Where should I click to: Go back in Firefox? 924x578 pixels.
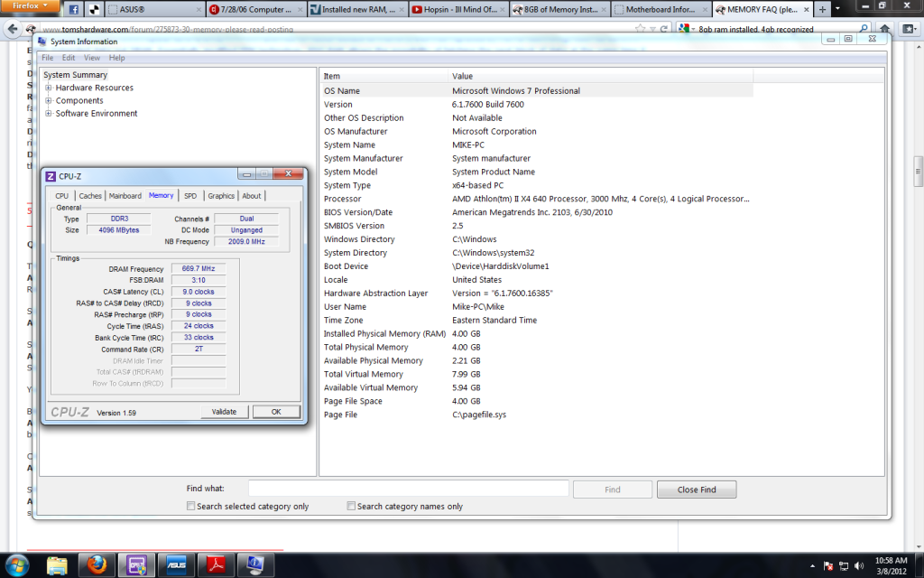tap(13, 29)
